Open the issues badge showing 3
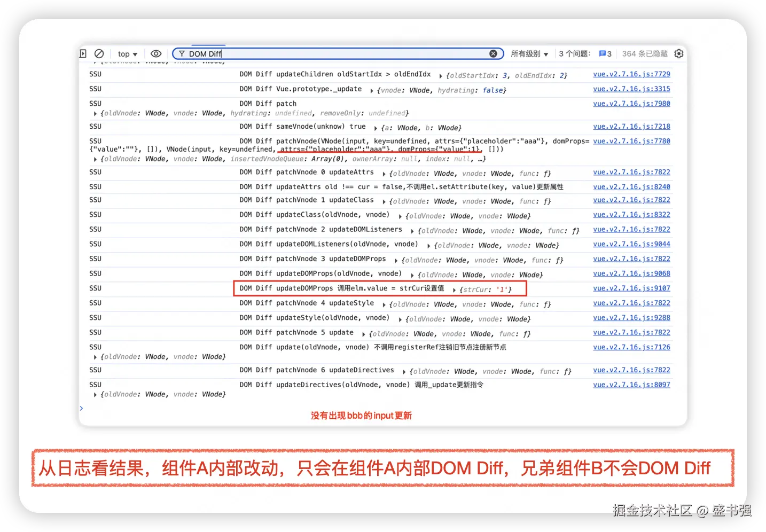766x532 pixels. 605,54
